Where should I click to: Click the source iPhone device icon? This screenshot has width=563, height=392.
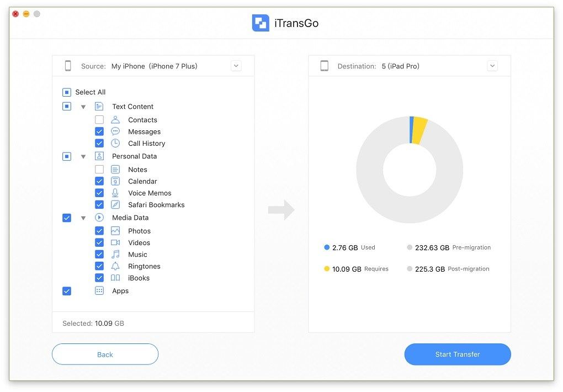[68, 66]
